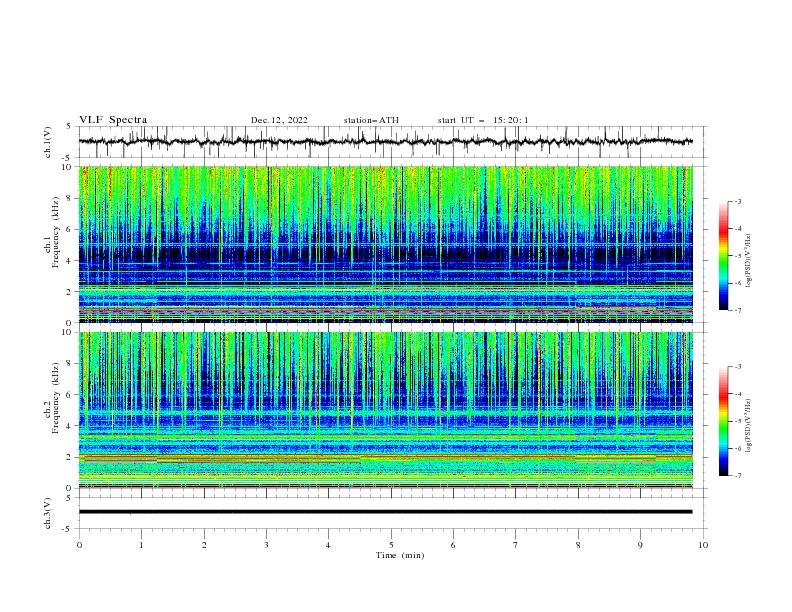This screenshot has height=612, width=792.
Task: Click the "Time (min)" axis label
Action: pyautogui.click(x=400, y=555)
